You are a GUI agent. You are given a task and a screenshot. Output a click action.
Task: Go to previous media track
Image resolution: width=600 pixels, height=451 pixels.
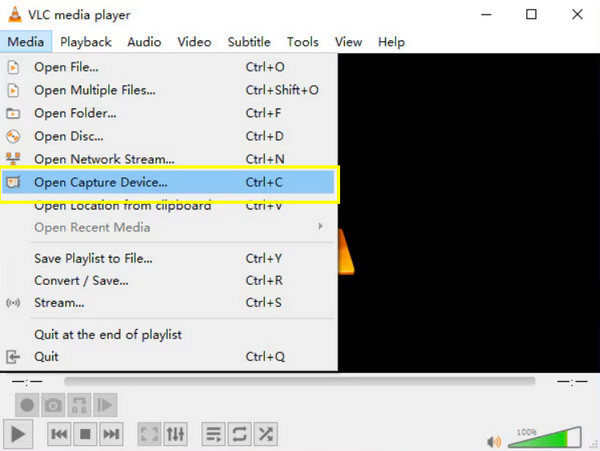click(59, 434)
